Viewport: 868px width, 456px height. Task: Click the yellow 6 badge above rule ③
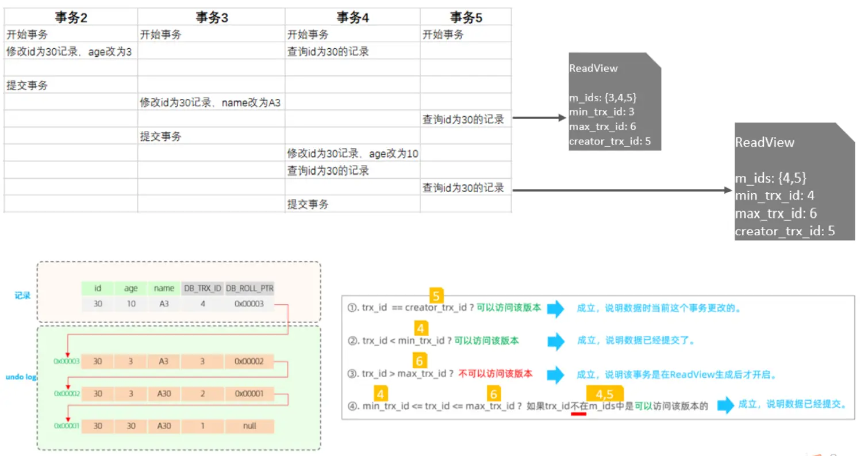420,361
